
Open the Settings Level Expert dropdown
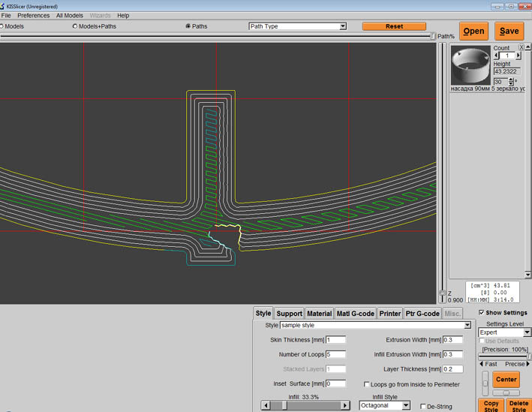(527, 332)
